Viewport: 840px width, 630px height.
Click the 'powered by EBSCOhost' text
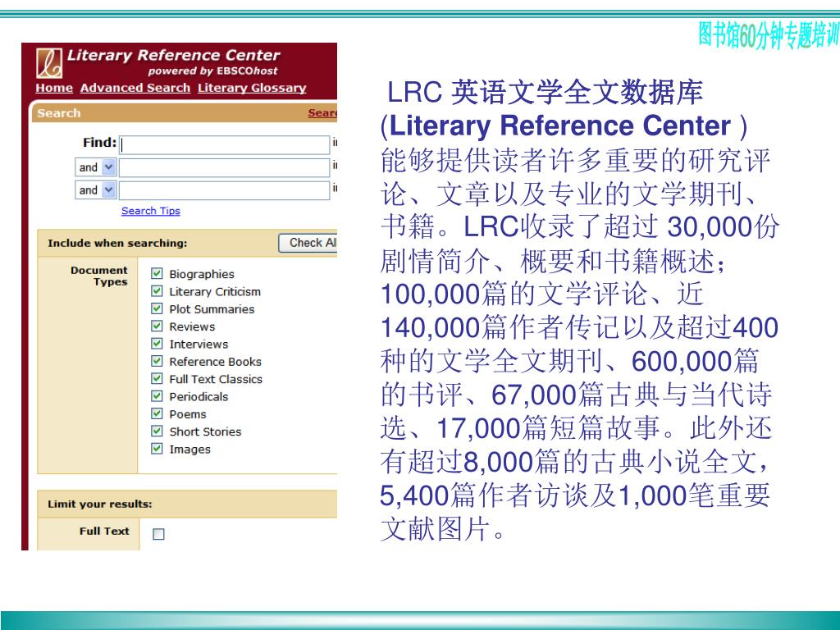pos(213,71)
